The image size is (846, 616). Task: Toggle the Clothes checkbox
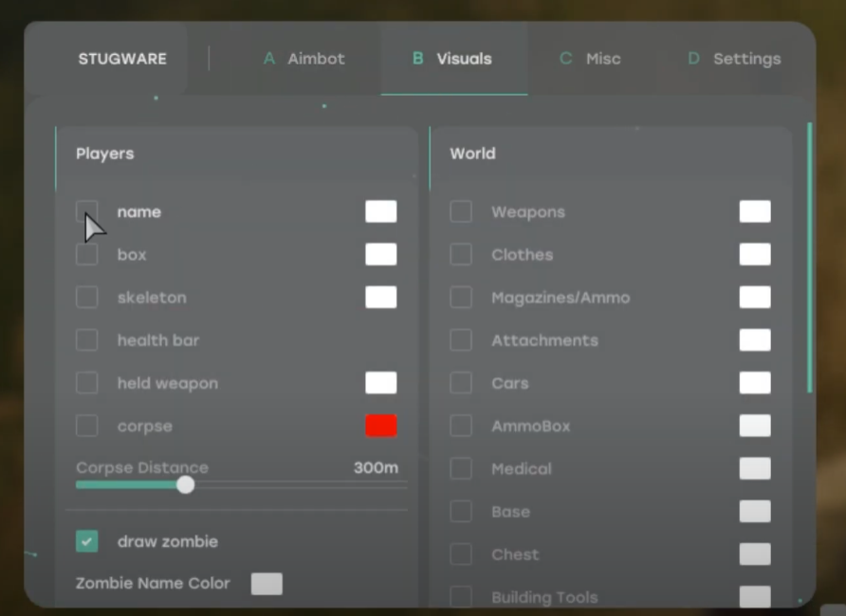coord(461,254)
